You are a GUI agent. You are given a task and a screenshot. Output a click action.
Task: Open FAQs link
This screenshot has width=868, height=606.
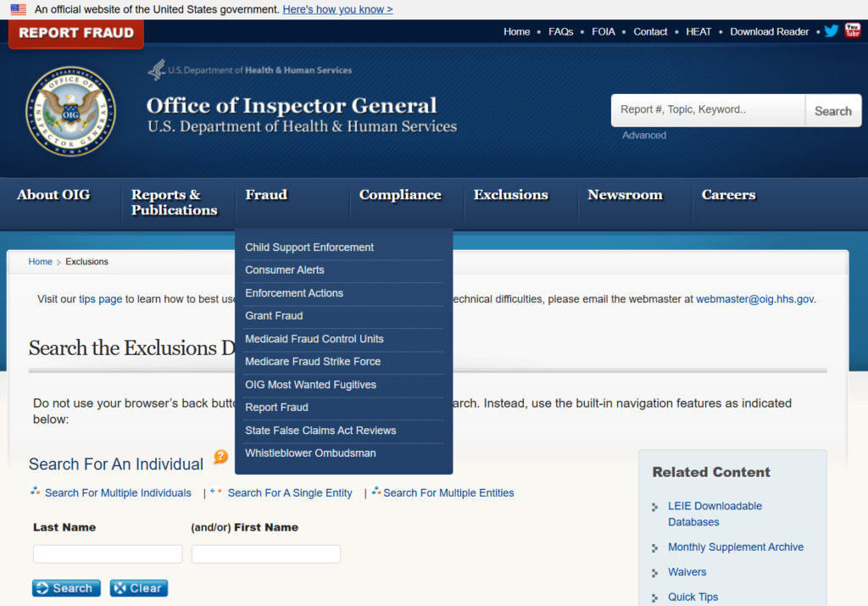click(561, 31)
